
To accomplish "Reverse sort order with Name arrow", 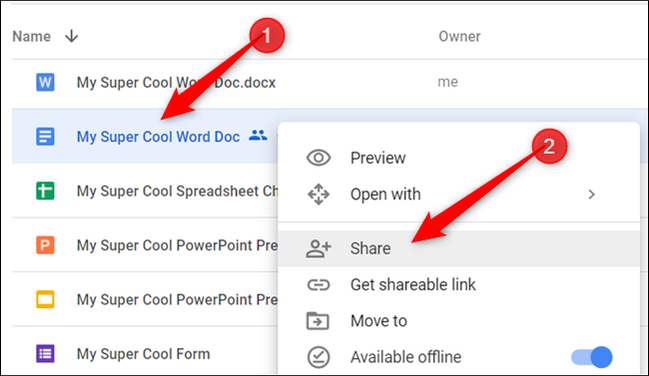I will pos(72,36).
